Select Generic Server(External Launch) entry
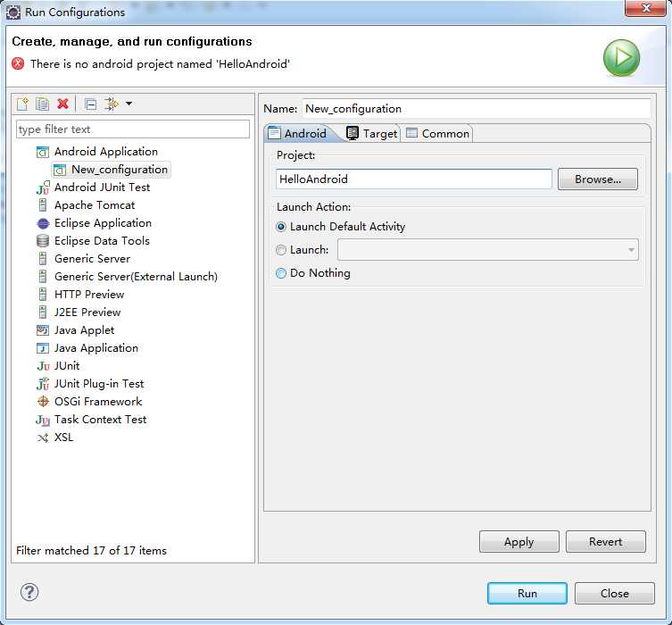This screenshot has width=672, height=625. click(x=136, y=277)
